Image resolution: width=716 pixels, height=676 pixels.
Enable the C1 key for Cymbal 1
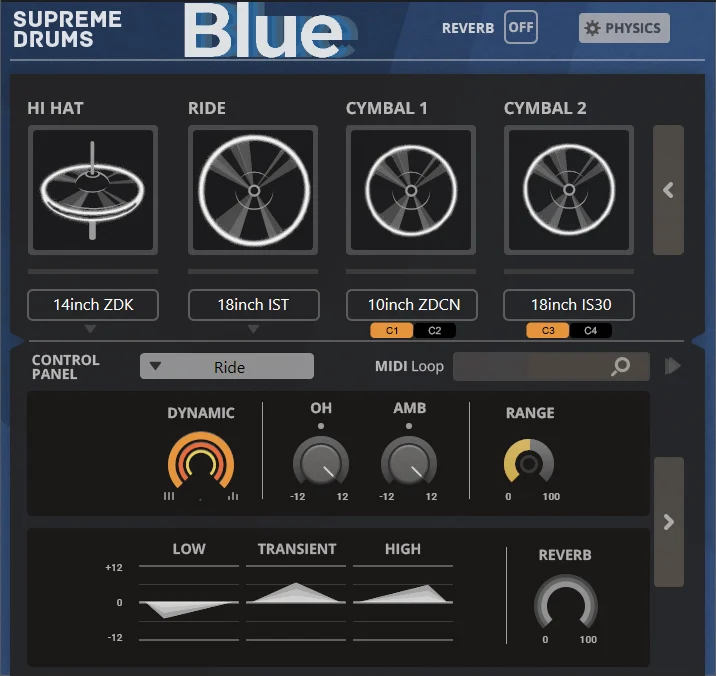tap(391, 331)
